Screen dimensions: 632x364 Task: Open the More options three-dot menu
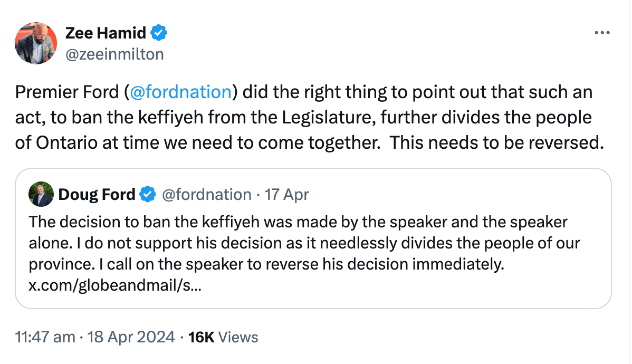point(601,33)
